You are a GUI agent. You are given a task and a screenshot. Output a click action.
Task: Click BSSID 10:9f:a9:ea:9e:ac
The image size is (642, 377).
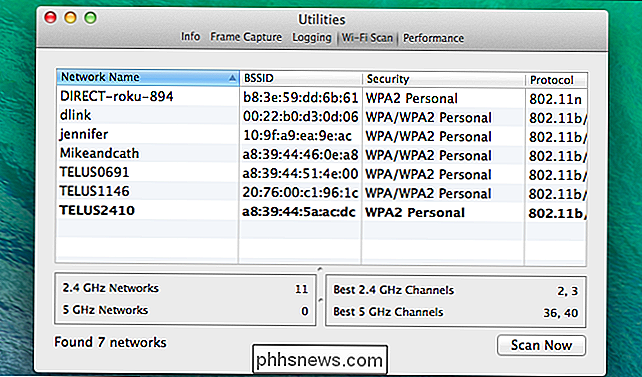click(x=297, y=135)
